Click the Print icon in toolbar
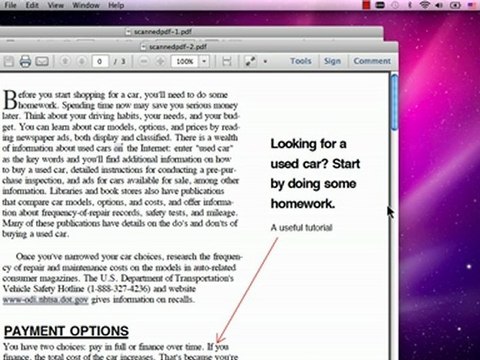480x360 pixels. 25,61
